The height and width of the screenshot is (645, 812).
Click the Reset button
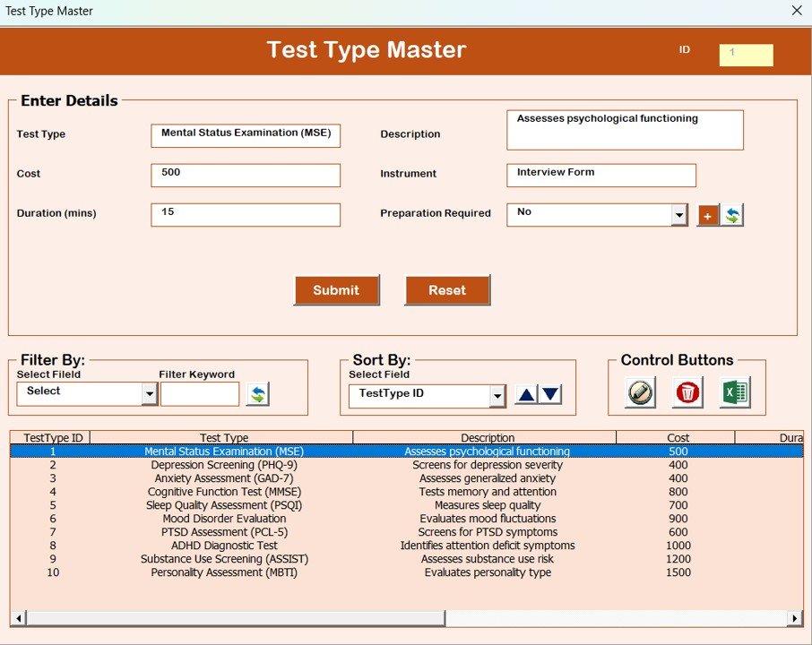[x=447, y=290]
